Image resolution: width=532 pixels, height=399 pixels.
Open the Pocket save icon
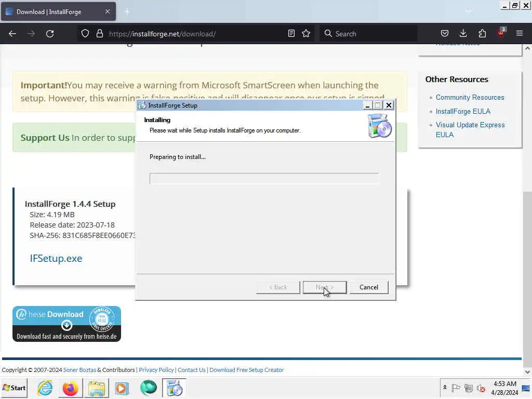(x=445, y=34)
